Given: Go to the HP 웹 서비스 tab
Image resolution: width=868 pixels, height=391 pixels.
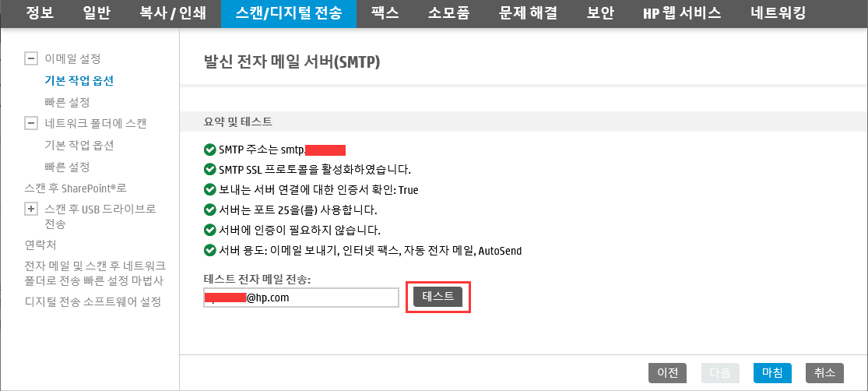Looking at the screenshot, I should 682,13.
